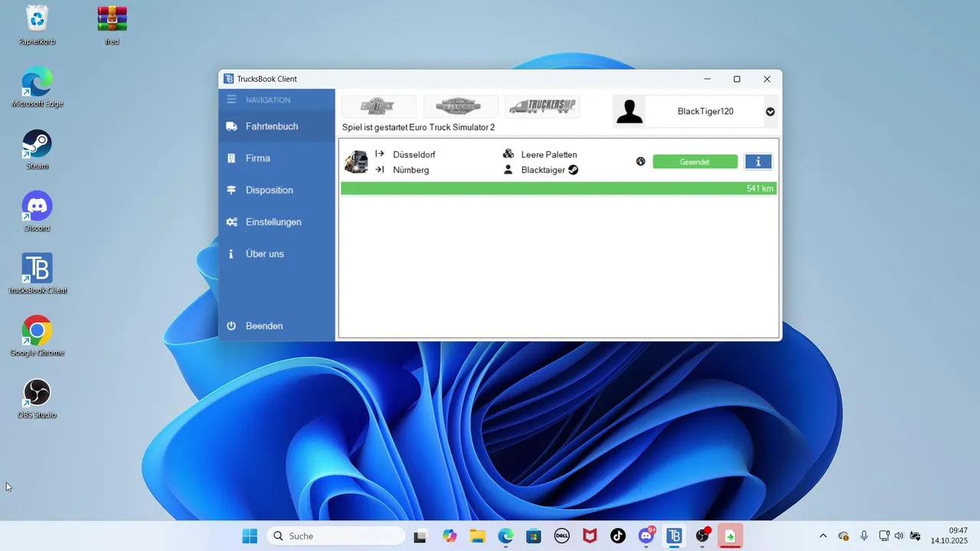The width and height of the screenshot is (980, 551).
Task: Select Über uns in the navigation
Action: 276,253
